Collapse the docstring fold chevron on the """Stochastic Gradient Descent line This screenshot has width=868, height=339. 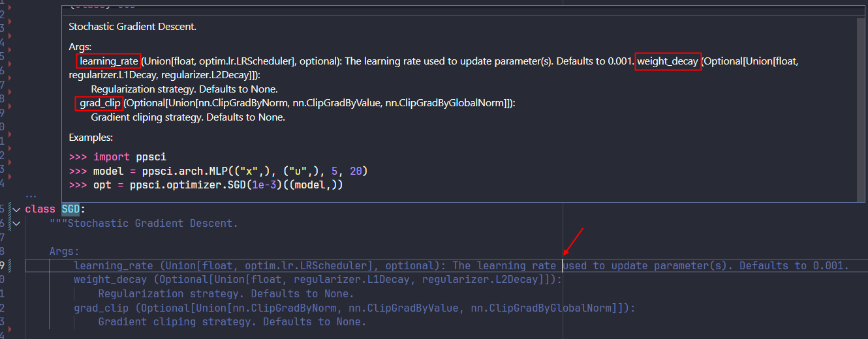[17, 224]
